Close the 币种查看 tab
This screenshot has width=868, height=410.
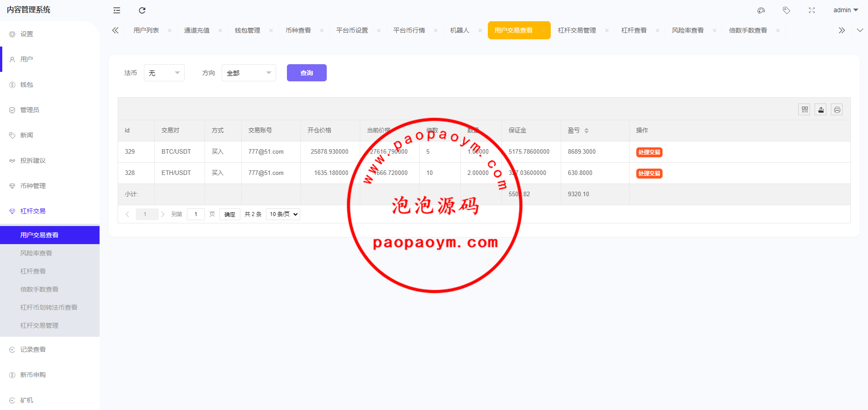coord(322,30)
